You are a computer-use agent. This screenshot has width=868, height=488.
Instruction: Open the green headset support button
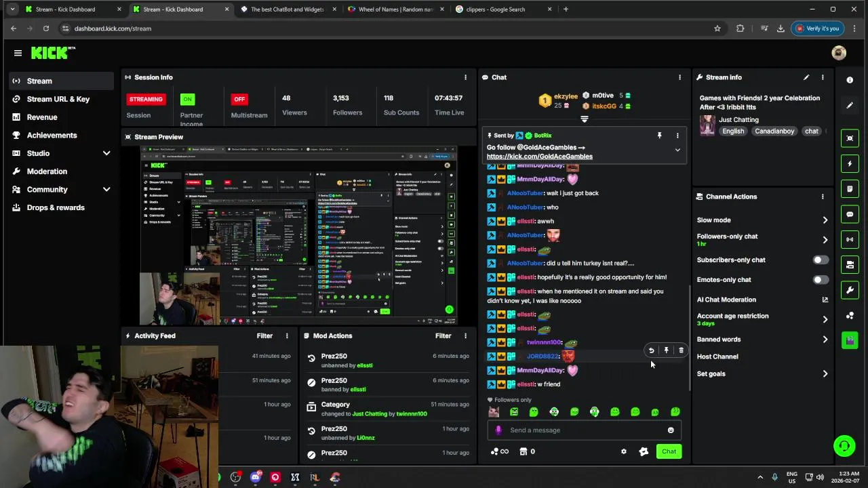[x=844, y=446]
